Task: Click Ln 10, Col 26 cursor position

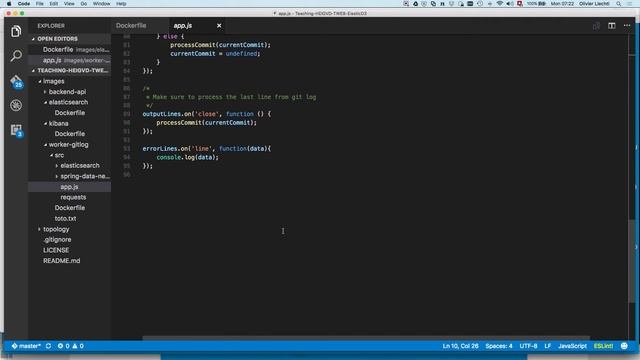Action: point(460,346)
